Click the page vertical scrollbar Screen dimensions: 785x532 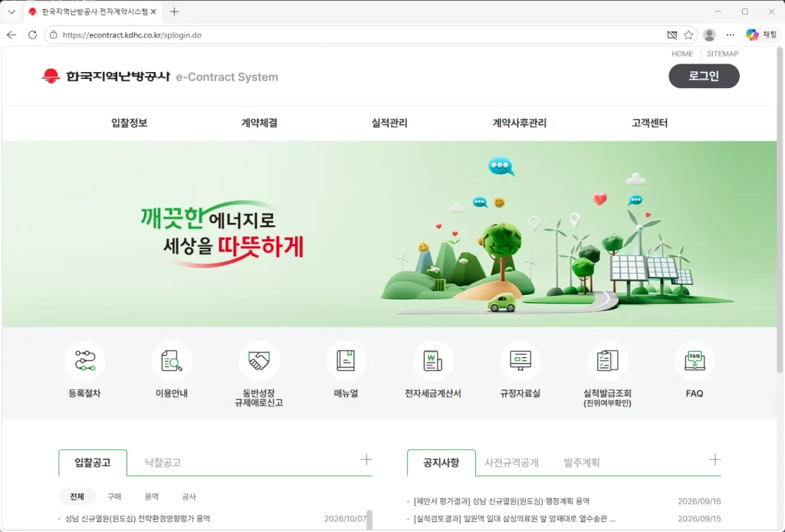780,210
